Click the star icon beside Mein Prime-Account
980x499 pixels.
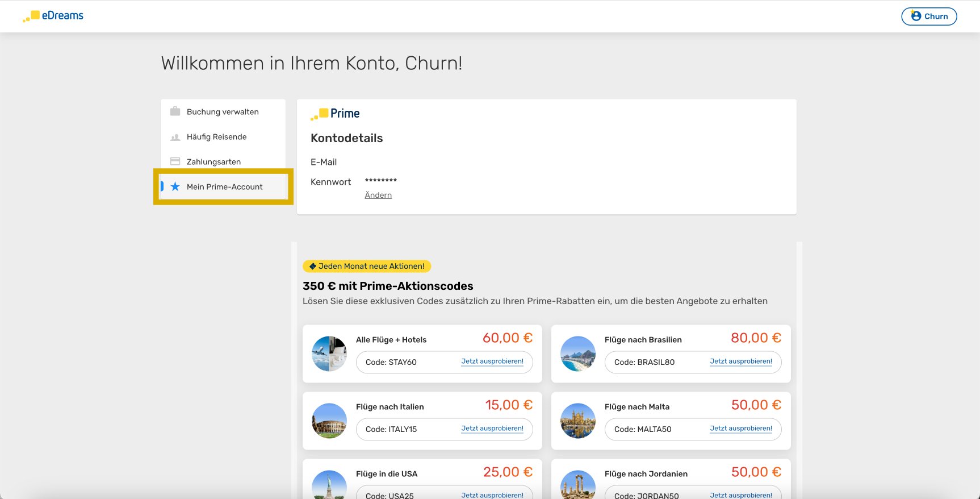tap(175, 186)
